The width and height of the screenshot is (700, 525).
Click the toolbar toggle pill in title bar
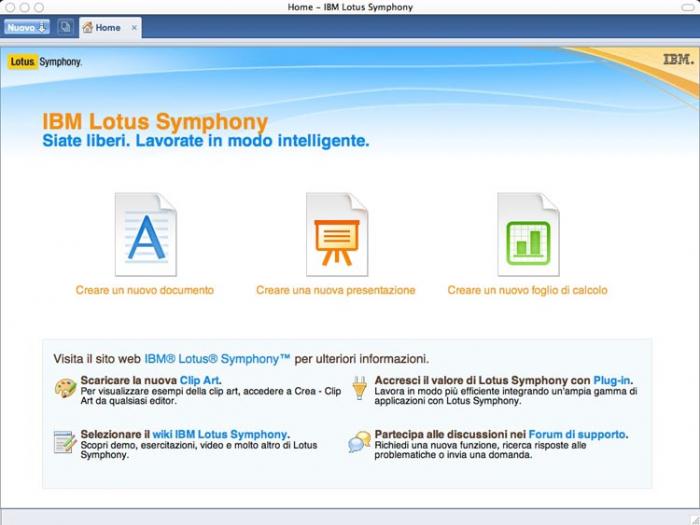click(x=688, y=7)
